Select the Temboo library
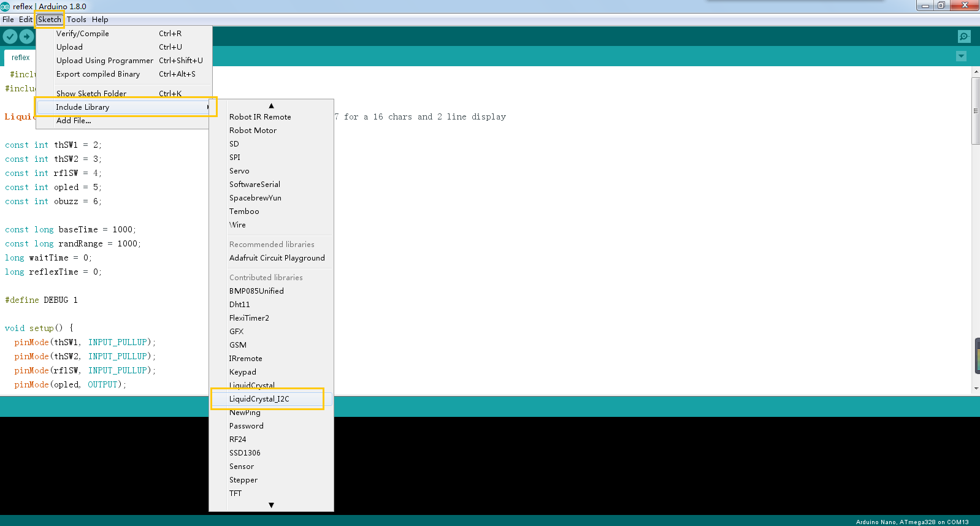The image size is (980, 526). click(271, 212)
